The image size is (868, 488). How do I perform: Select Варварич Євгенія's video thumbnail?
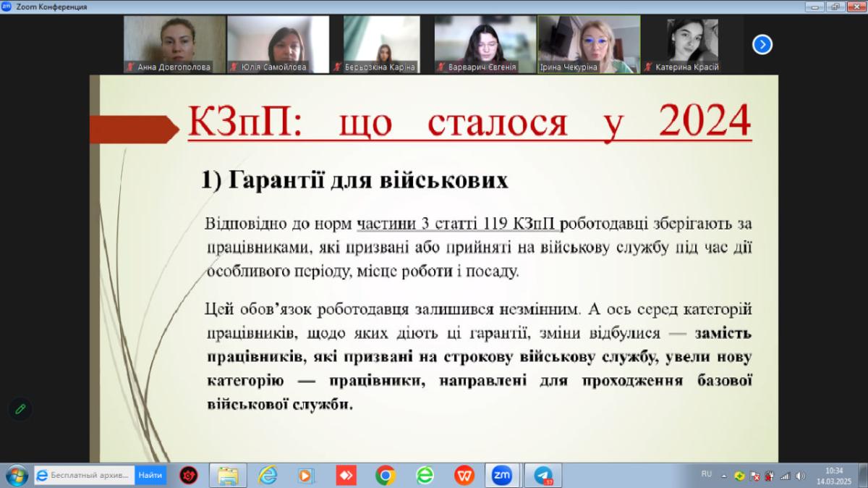[x=485, y=43]
